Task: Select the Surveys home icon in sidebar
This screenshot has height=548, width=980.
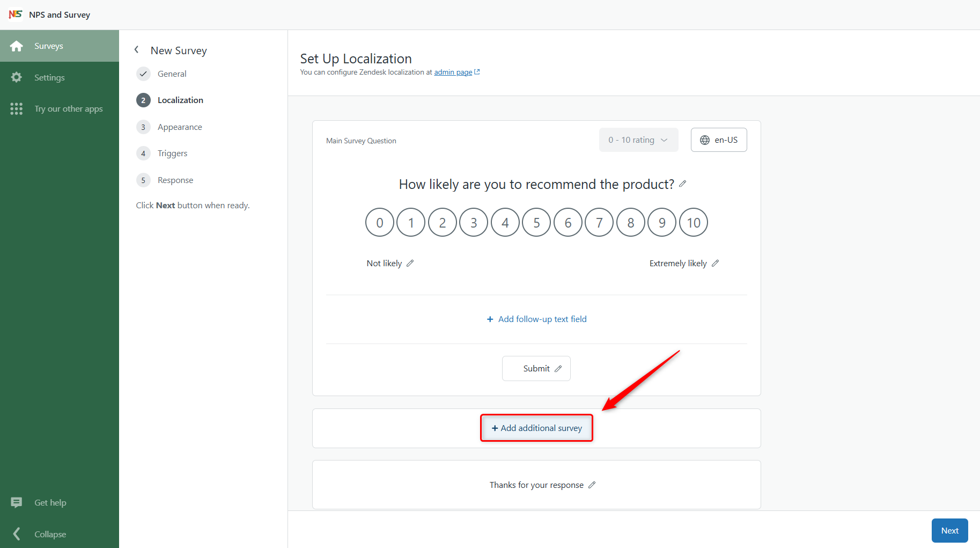Action: [x=17, y=46]
